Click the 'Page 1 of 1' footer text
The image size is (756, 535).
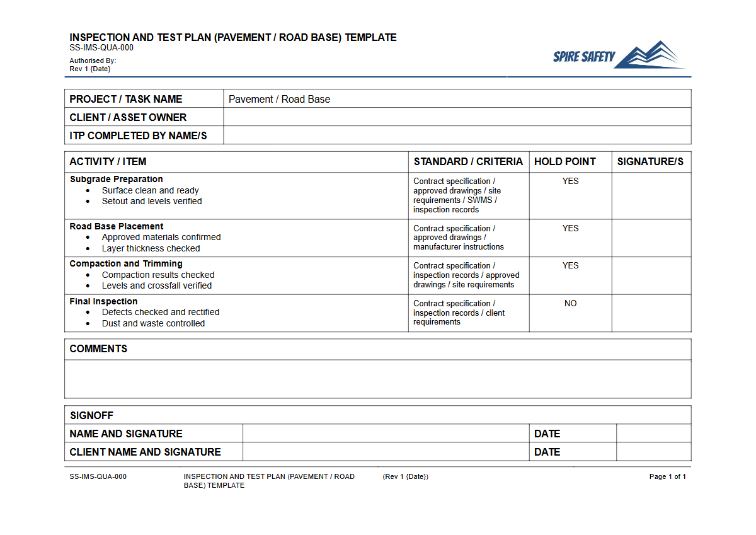coord(668,476)
